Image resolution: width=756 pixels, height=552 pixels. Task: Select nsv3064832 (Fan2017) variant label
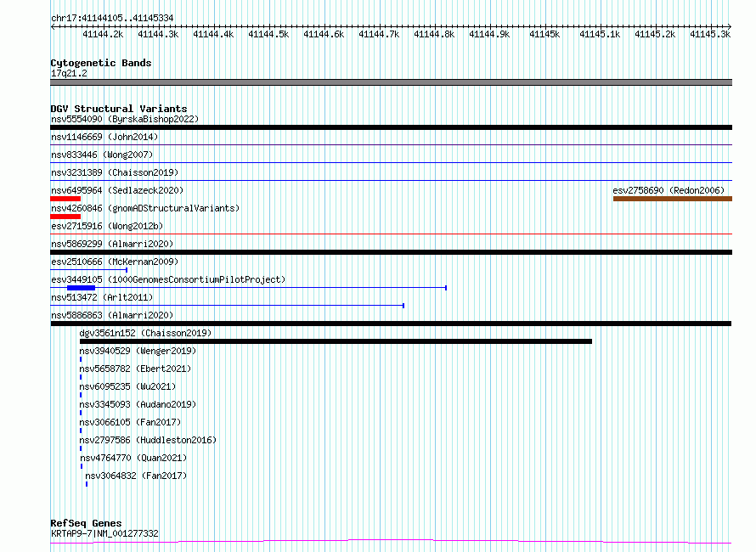[136, 476]
